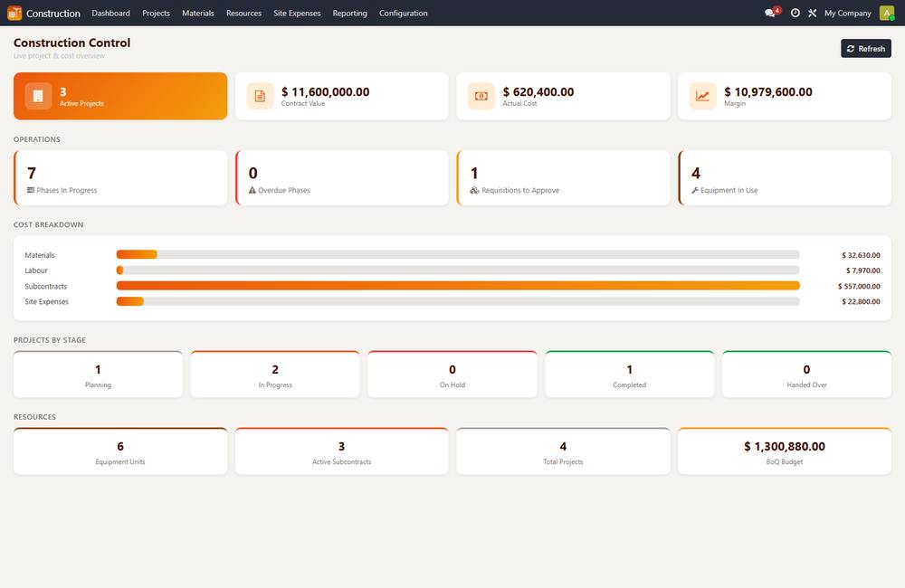The width and height of the screenshot is (905, 588).
Task: Open the 6 Equipment Units card
Action: 120,451
